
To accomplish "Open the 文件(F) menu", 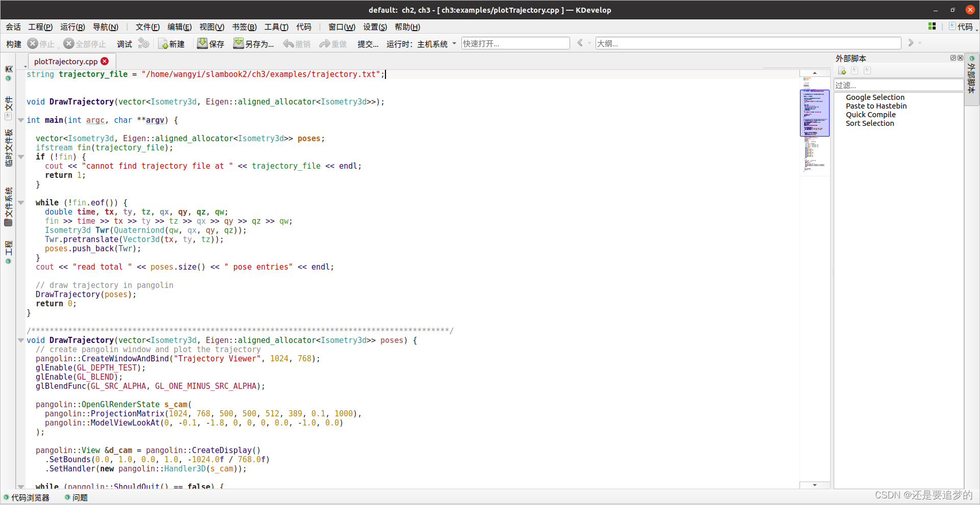I will 147,27.
